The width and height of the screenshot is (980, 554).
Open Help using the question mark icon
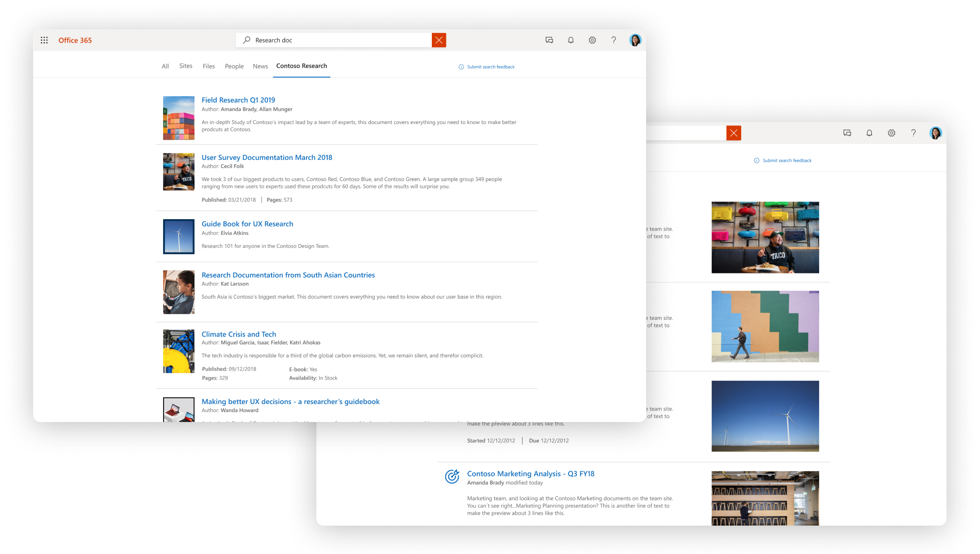613,40
